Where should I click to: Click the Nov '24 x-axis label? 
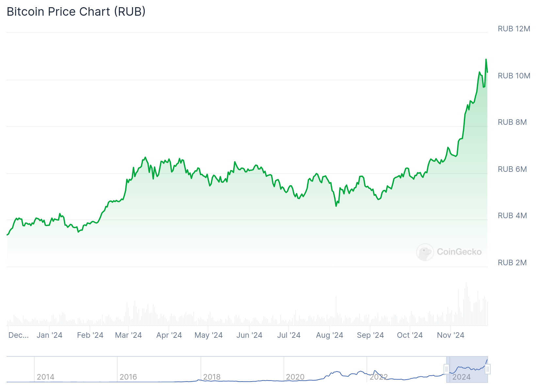click(x=450, y=335)
